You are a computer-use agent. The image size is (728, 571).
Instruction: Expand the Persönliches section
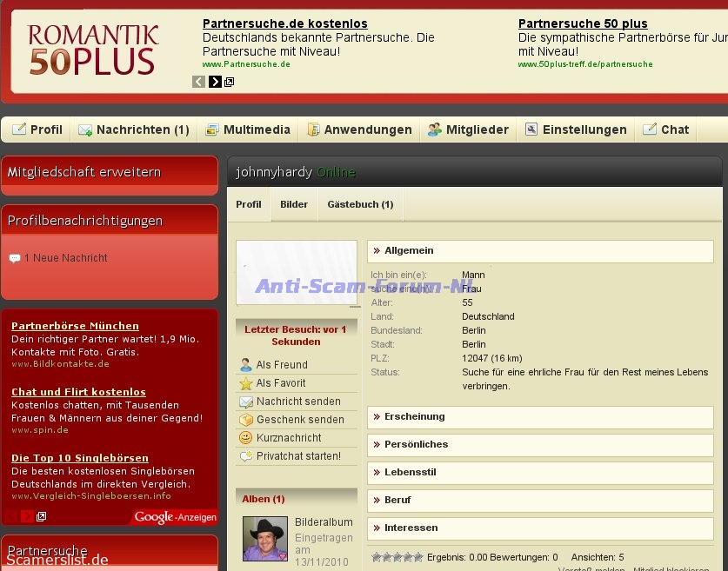point(416,444)
